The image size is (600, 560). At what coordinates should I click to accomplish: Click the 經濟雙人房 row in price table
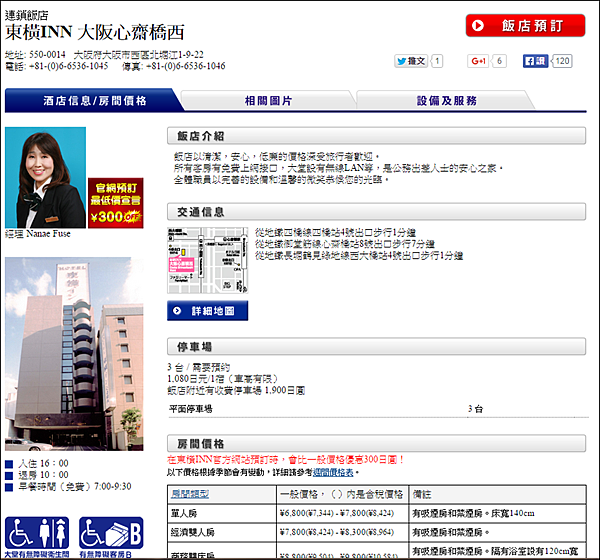point(377,532)
